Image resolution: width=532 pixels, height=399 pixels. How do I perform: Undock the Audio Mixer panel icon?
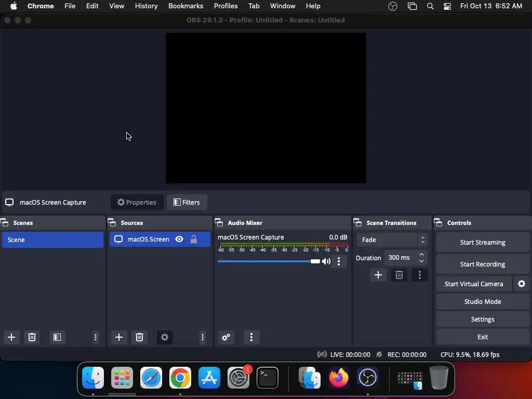click(219, 222)
